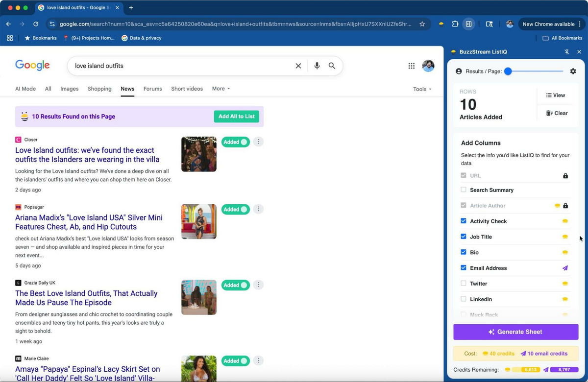Open three-dot options for Popsugar result
Viewport: 588px width, 382px height.
pyautogui.click(x=259, y=209)
